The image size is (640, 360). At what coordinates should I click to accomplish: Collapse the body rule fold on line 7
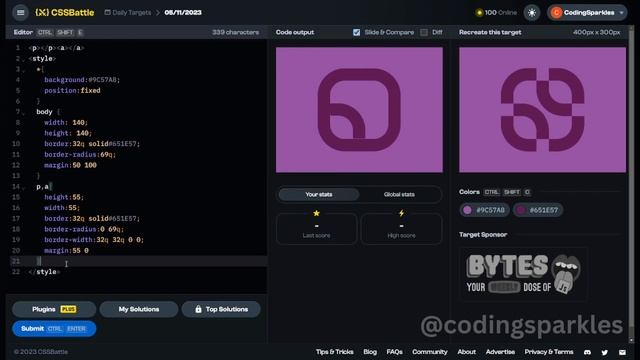[23, 112]
